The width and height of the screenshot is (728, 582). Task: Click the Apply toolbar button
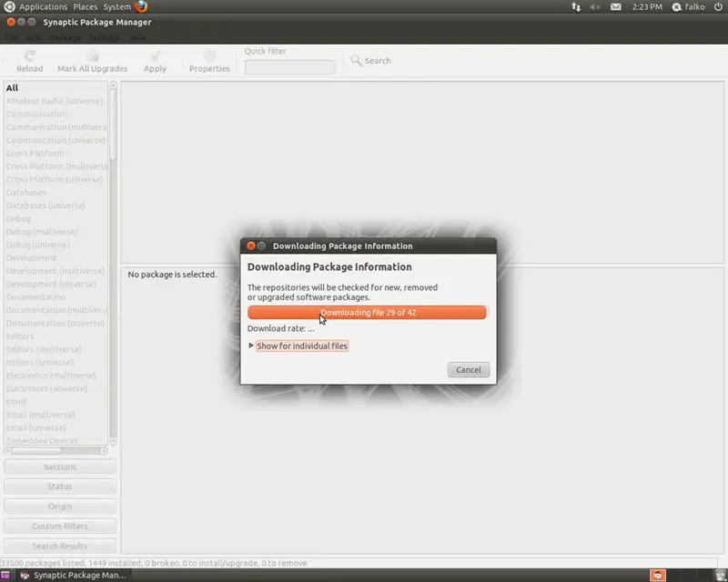coord(155,62)
